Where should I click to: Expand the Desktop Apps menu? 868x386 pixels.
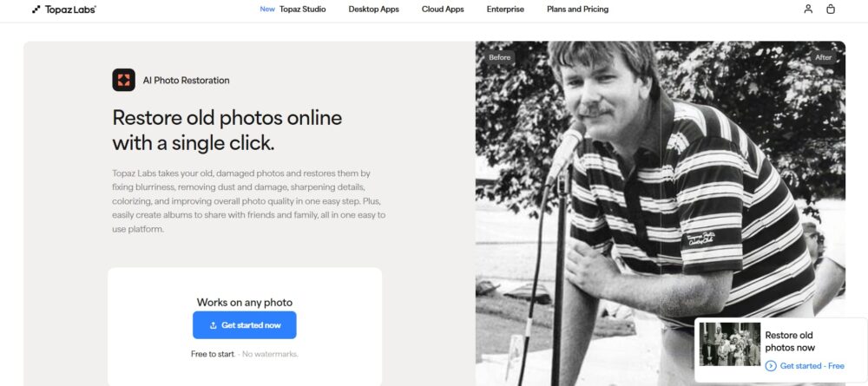(x=374, y=10)
